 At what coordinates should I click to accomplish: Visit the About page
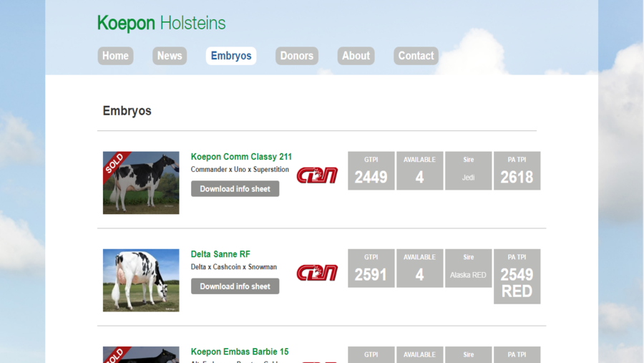[356, 56]
